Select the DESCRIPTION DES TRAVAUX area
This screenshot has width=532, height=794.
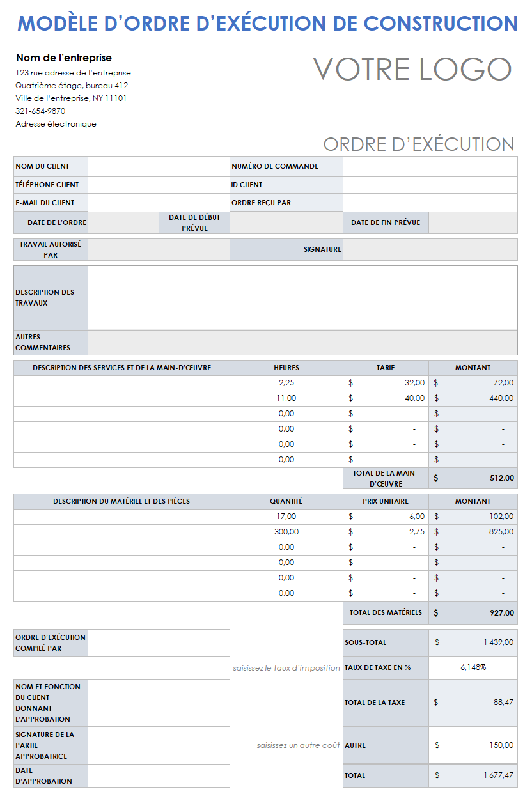(304, 297)
